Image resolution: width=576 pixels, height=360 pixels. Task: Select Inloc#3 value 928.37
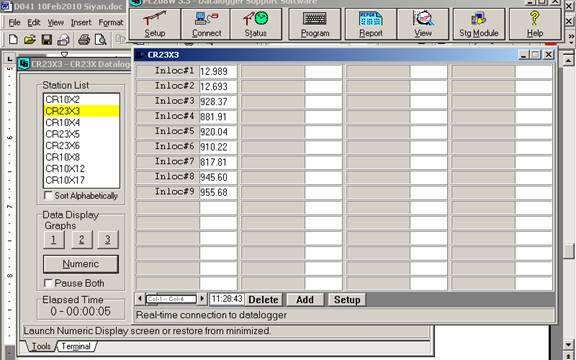click(x=218, y=101)
